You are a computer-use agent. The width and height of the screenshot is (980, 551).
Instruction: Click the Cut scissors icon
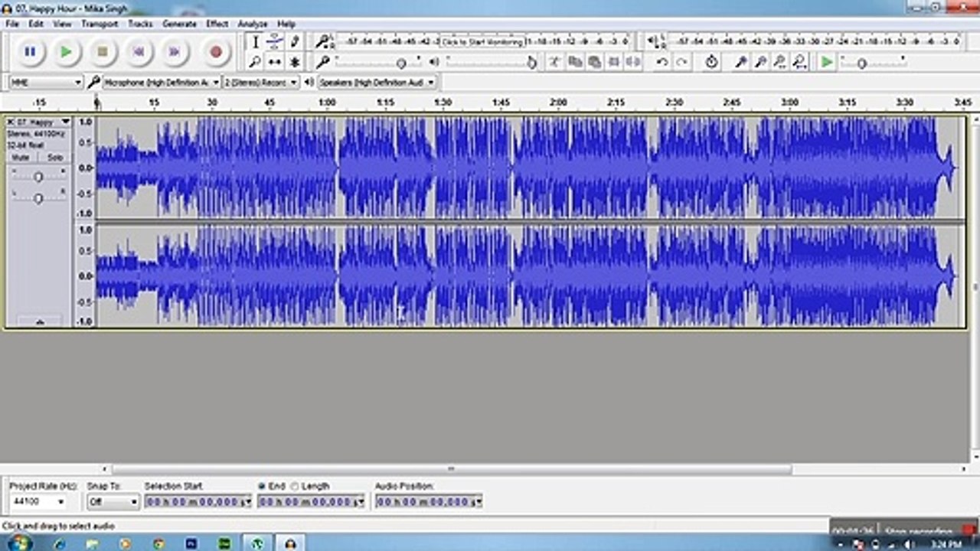click(x=555, y=62)
